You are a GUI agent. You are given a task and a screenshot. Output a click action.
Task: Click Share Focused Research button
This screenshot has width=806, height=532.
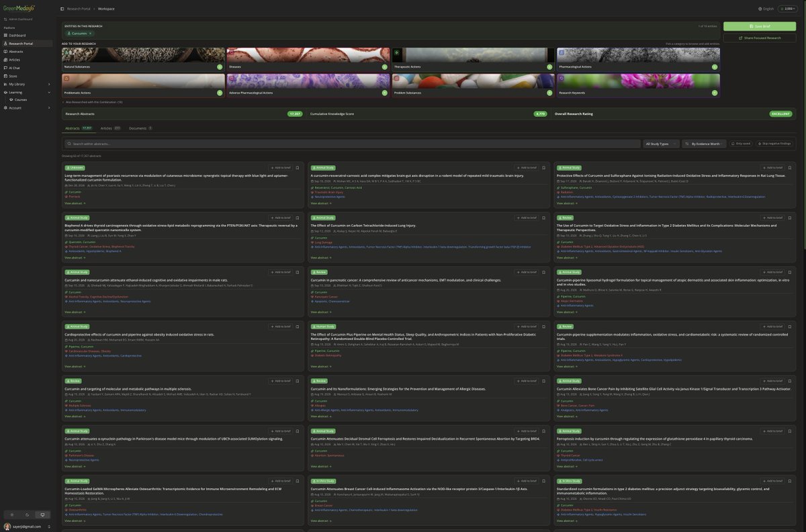tap(760, 38)
